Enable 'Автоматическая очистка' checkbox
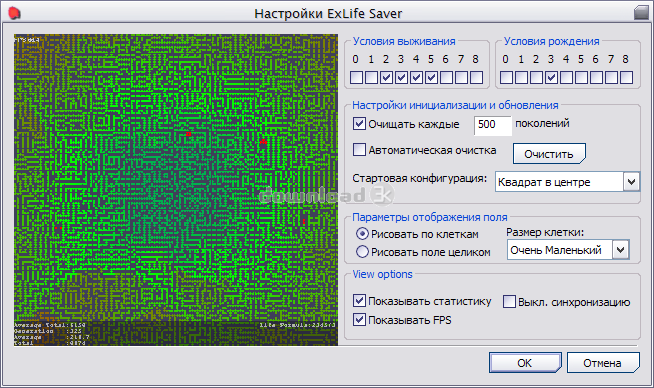 pyautogui.click(x=359, y=150)
